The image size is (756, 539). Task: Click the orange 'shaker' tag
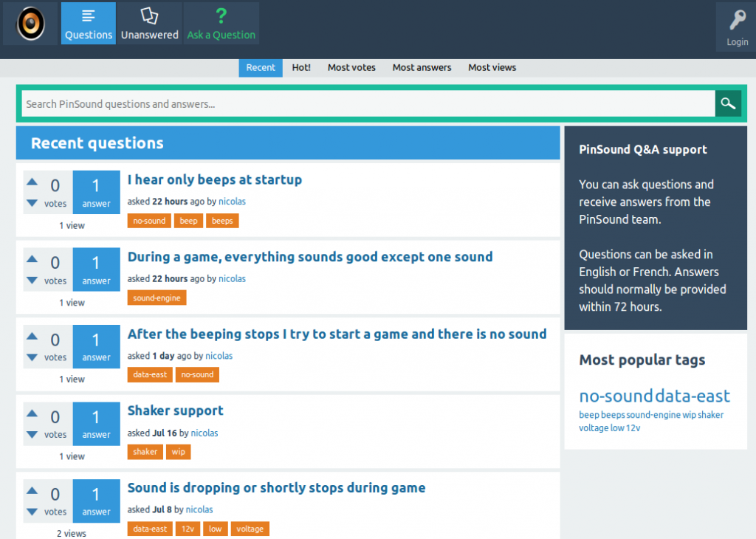click(x=145, y=452)
